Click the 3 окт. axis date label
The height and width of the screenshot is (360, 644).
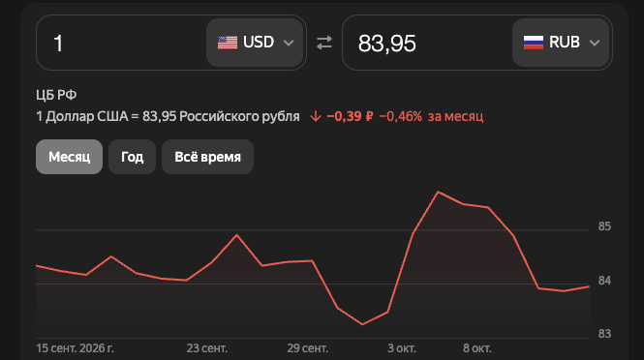click(x=402, y=348)
